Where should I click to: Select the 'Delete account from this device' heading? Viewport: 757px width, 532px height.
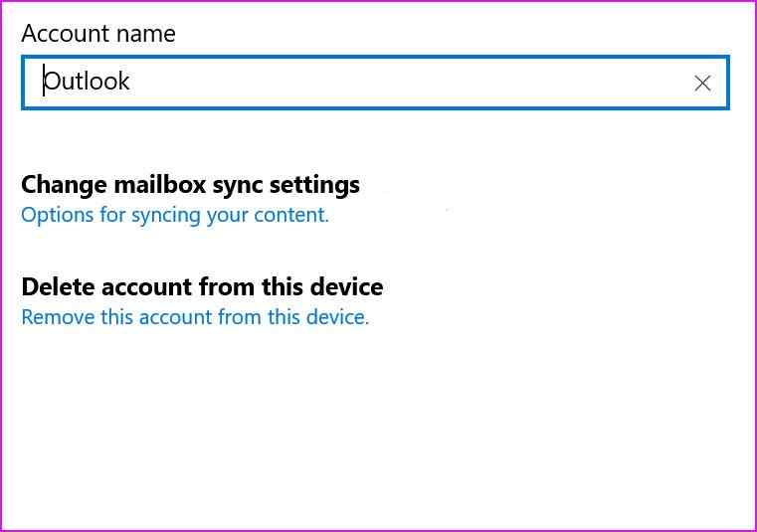202,286
